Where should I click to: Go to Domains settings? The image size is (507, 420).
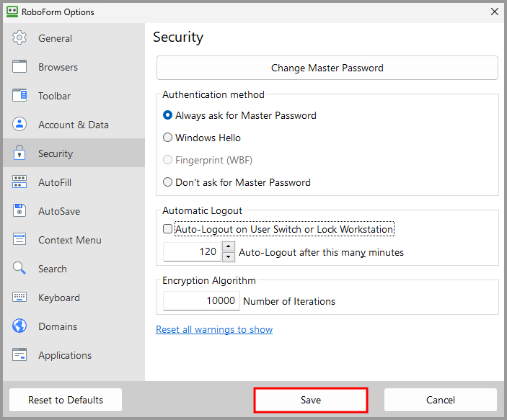click(x=74, y=326)
